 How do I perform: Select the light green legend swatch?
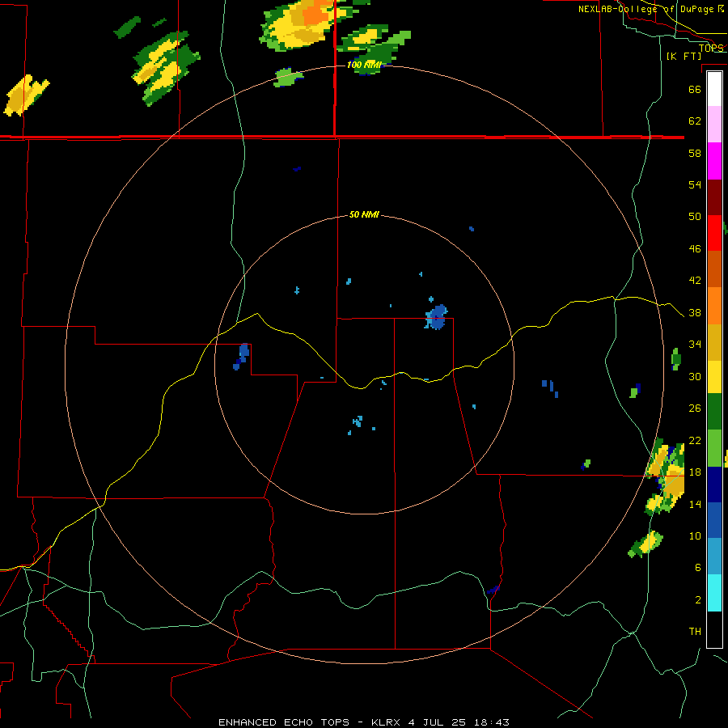pyautogui.click(x=714, y=448)
